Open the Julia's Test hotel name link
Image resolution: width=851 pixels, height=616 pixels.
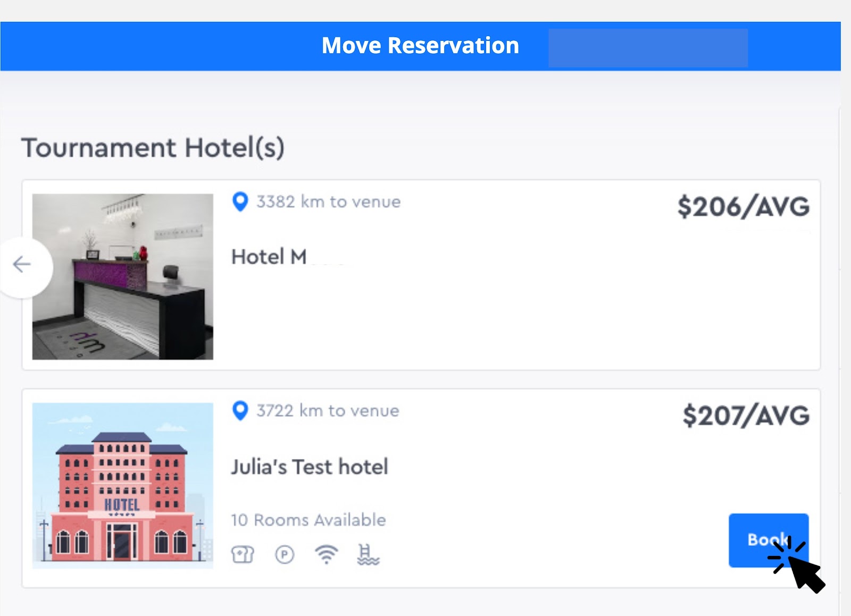(310, 467)
